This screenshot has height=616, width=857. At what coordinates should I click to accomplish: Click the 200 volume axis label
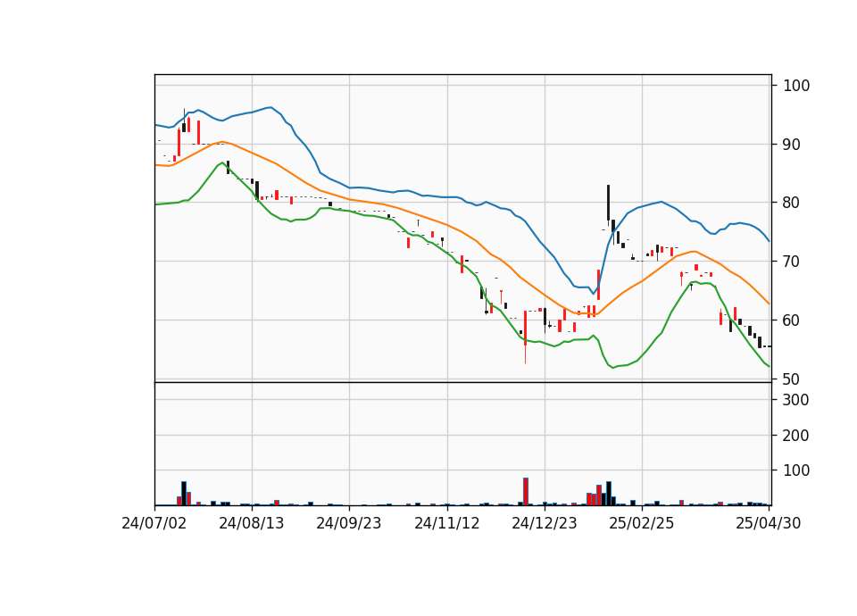(796, 436)
